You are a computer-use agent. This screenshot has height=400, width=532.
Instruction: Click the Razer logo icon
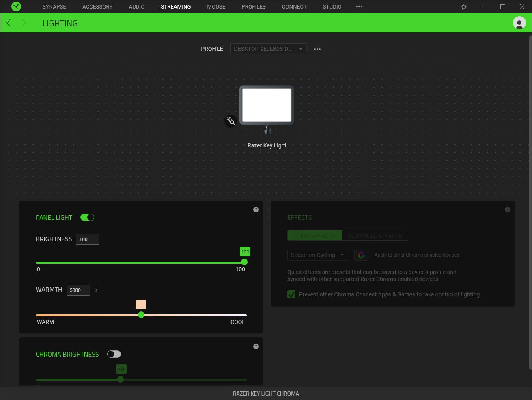(x=16, y=6)
